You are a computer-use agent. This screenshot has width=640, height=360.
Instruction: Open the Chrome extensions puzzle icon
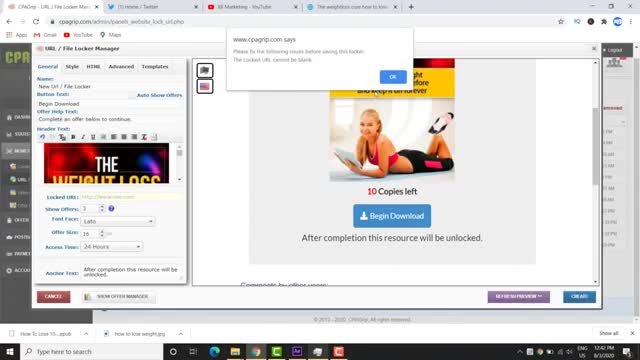click(x=604, y=22)
